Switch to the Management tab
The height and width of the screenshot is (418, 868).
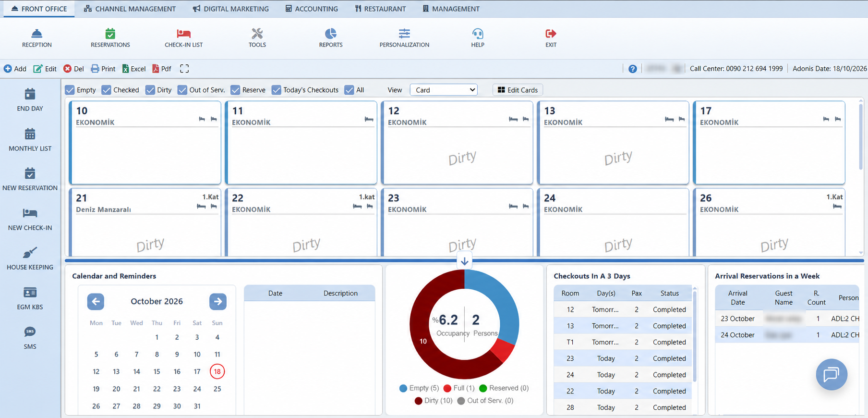point(451,9)
